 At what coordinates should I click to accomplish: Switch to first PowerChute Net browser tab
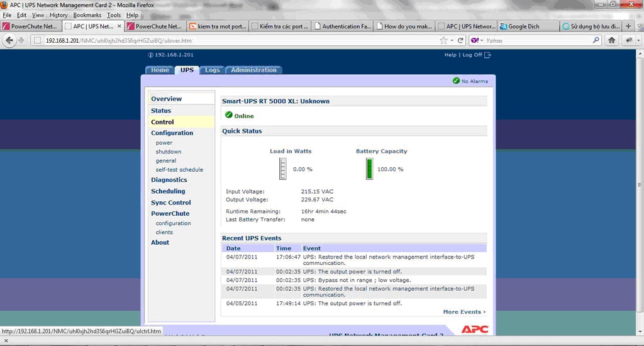tap(31, 26)
